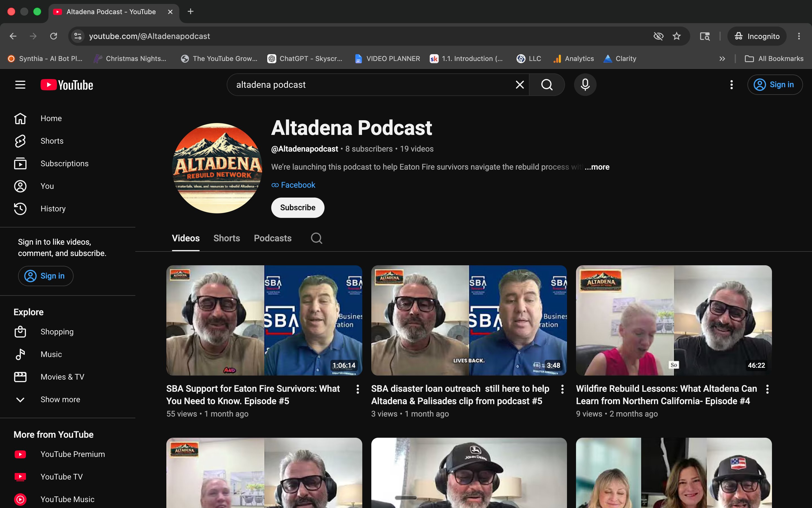812x508 pixels.
Task: Click the third-party cookies eye icon
Action: 658,36
